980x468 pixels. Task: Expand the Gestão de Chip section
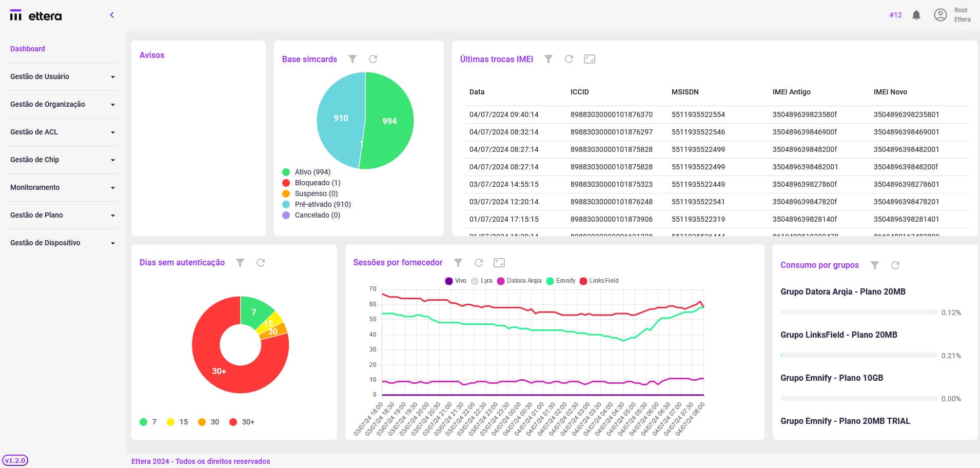click(62, 160)
